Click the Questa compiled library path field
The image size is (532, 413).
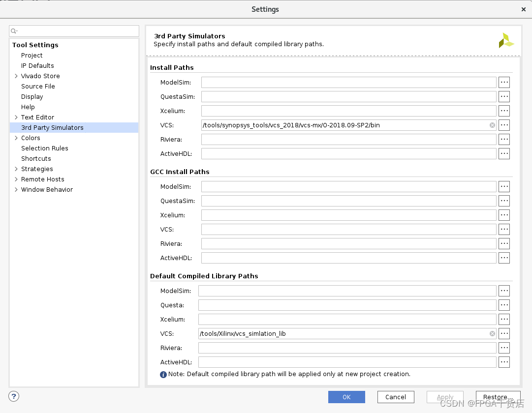point(347,305)
